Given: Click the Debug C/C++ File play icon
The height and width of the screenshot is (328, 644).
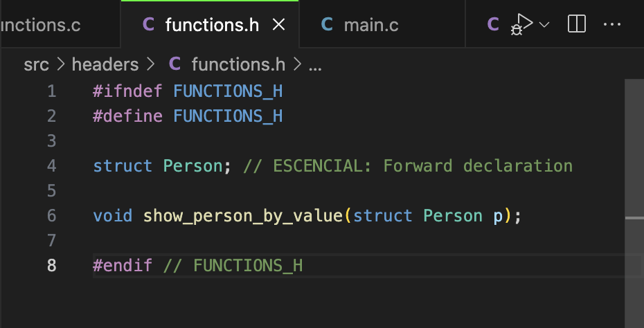Looking at the screenshot, I should (521, 25).
